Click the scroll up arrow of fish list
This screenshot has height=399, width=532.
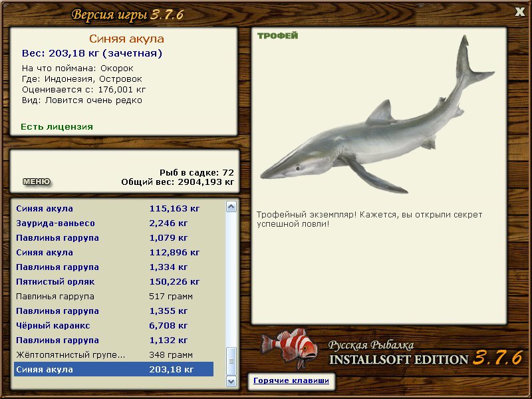(231, 207)
